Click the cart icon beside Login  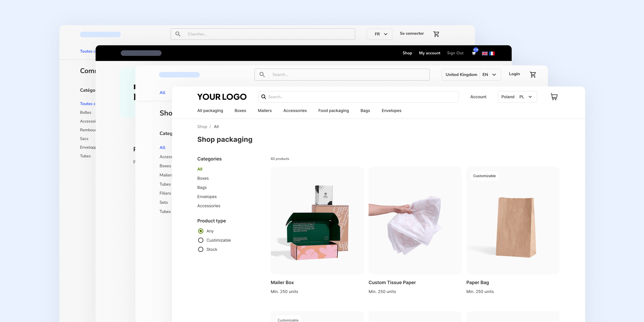(x=533, y=74)
